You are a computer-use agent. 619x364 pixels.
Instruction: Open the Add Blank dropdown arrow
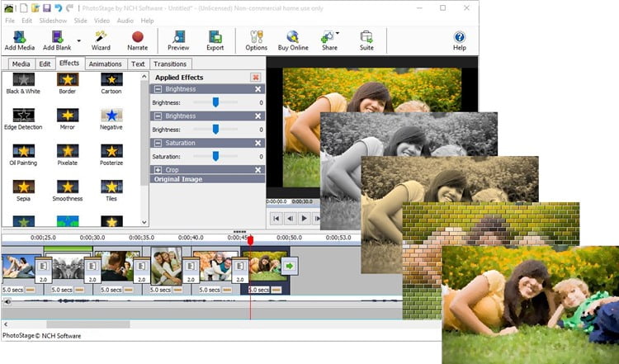coord(79,40)
